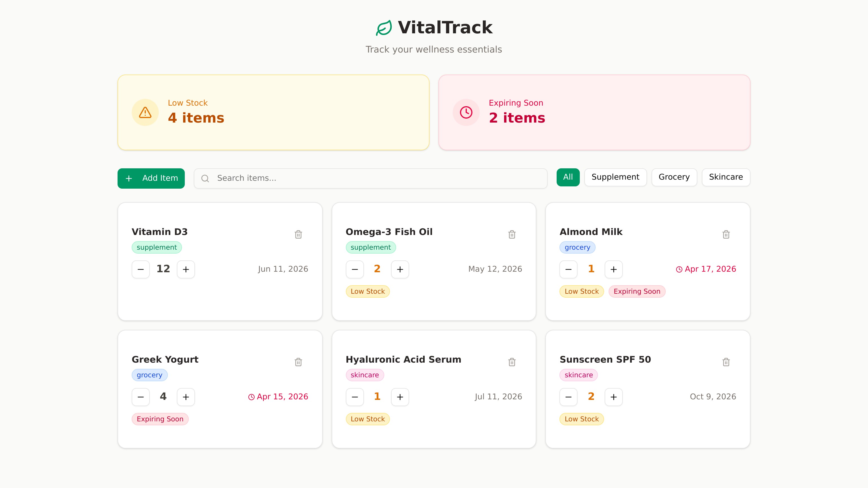Trash the Hyaluronic Acid Serum item
Image resolution: width=868 pixels, height=488 pixels.
(512, 362)
